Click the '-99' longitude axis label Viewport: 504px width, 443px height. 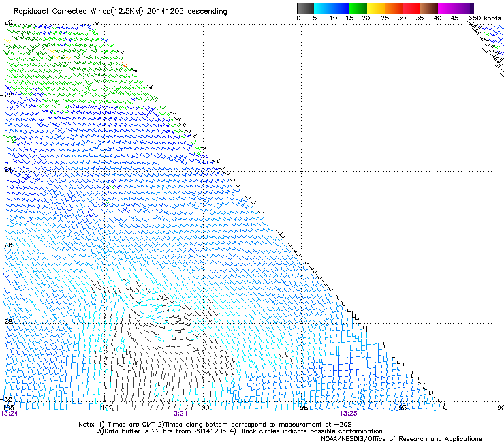203,408
